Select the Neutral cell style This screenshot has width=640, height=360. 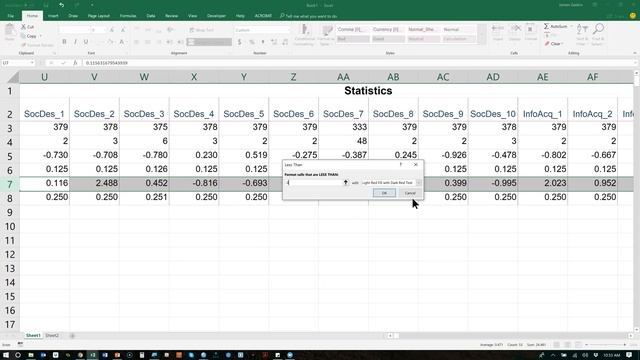point(424,39)
